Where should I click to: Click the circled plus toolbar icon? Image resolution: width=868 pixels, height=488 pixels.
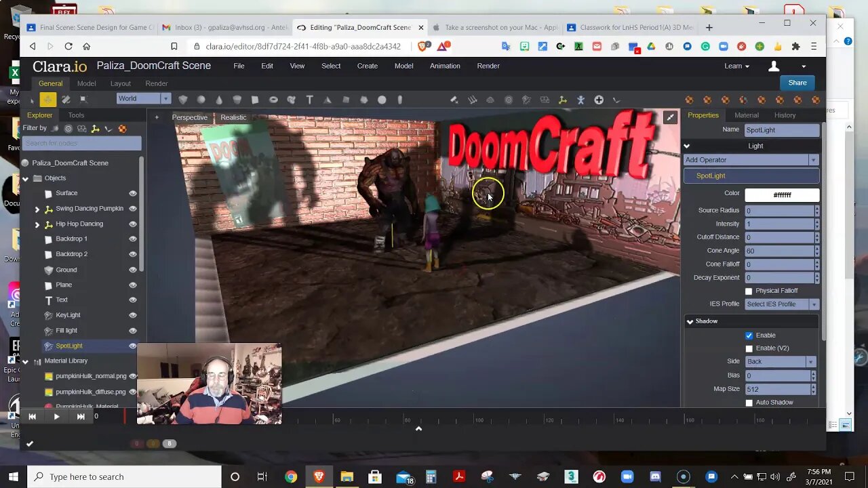point(599,100)
